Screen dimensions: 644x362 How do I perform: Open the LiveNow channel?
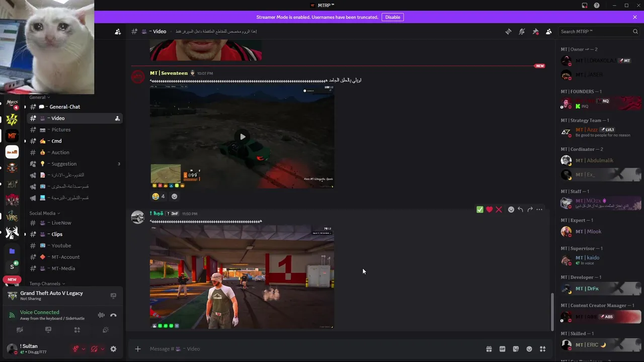[74, 223]
